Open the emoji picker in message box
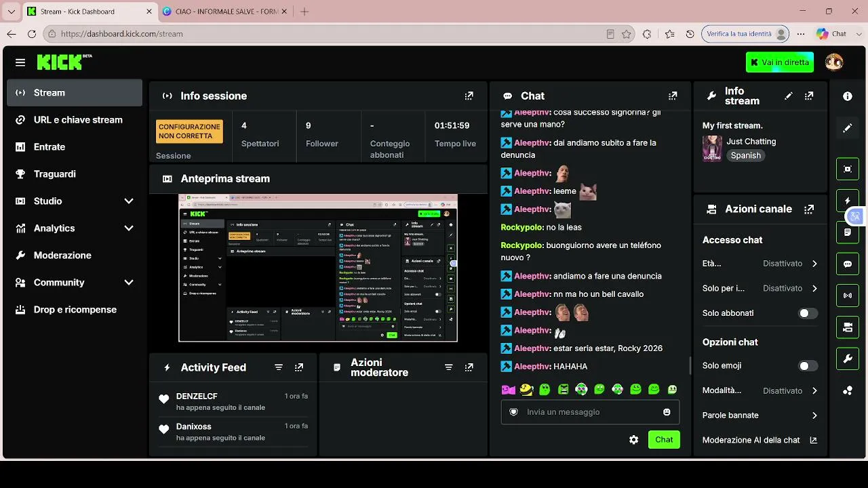The image size is (868, 488). 667,412
